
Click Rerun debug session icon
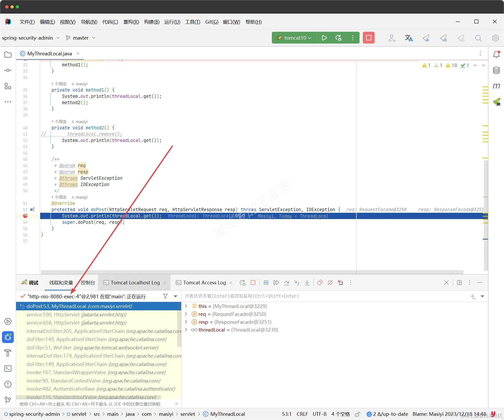242,283
